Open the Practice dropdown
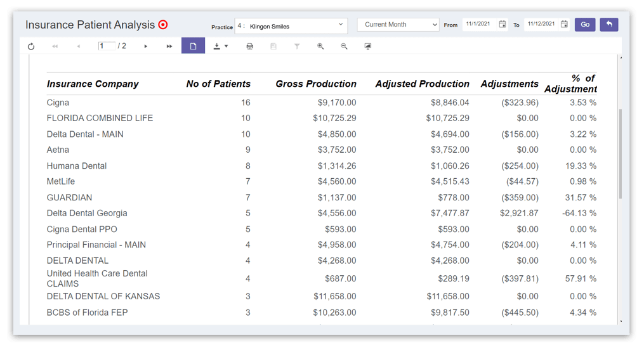 [x=291, y=26]
